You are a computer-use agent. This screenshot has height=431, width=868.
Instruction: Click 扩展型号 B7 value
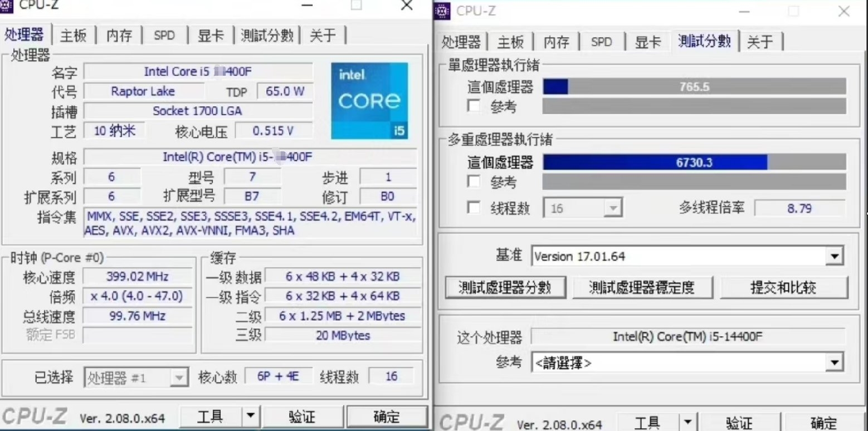point(252,196)
